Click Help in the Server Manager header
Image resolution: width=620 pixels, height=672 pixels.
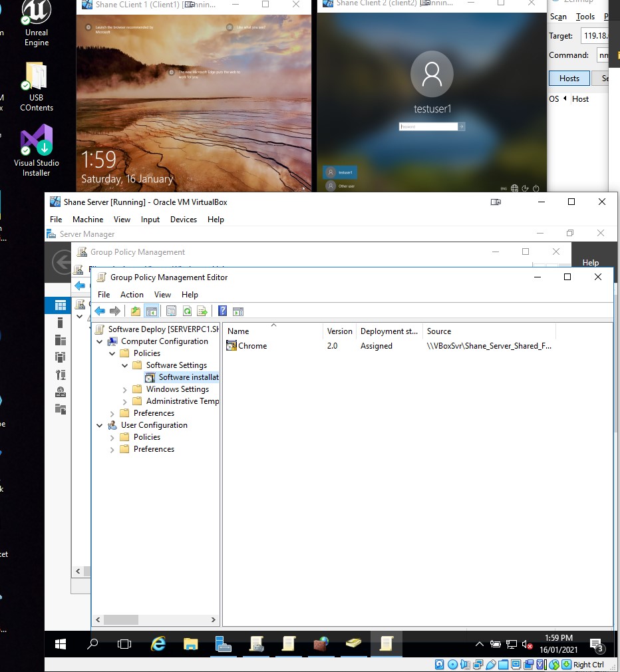[591, 263]
